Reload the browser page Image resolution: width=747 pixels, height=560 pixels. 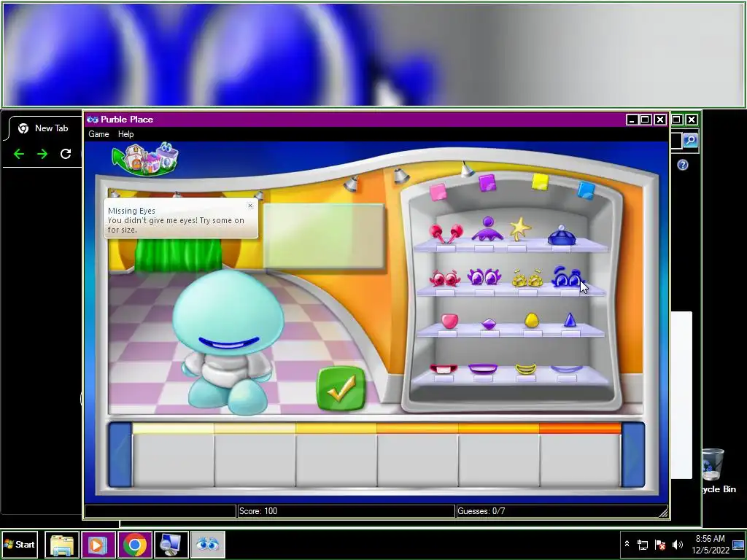click(x=66, y=154)
